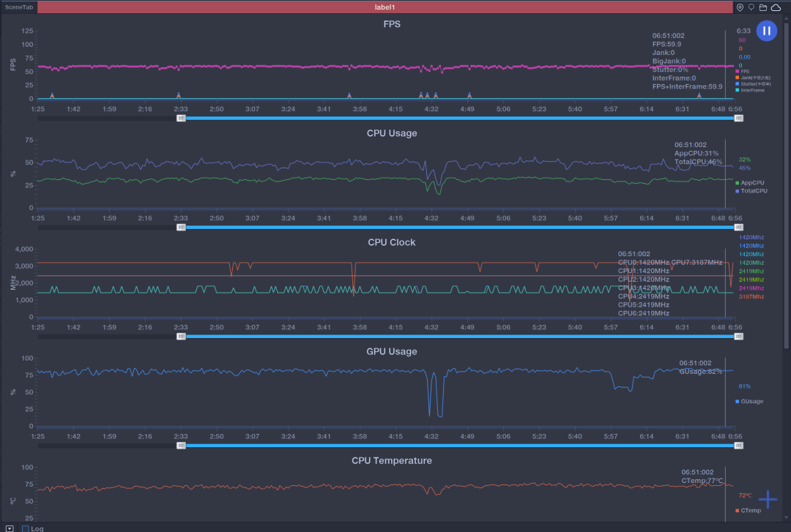Click the add location pin icon
The height and width of the screenshot is (532, 791).
click(x=740, y=7)
